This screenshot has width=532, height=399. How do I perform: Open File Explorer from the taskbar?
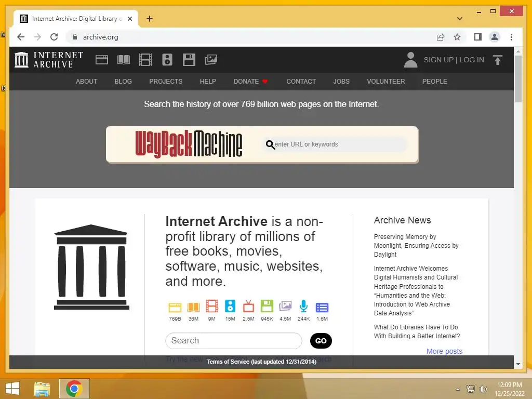coord(42,389)
